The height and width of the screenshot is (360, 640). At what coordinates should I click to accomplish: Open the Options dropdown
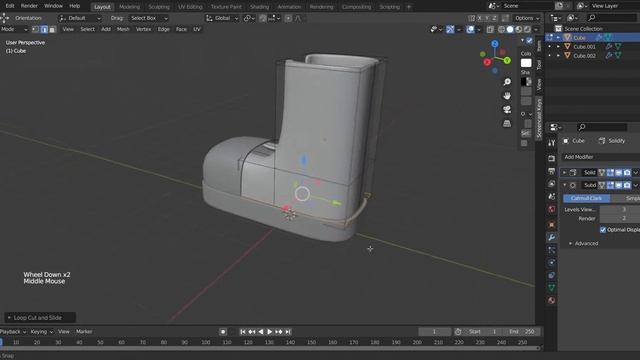point(527,18)
